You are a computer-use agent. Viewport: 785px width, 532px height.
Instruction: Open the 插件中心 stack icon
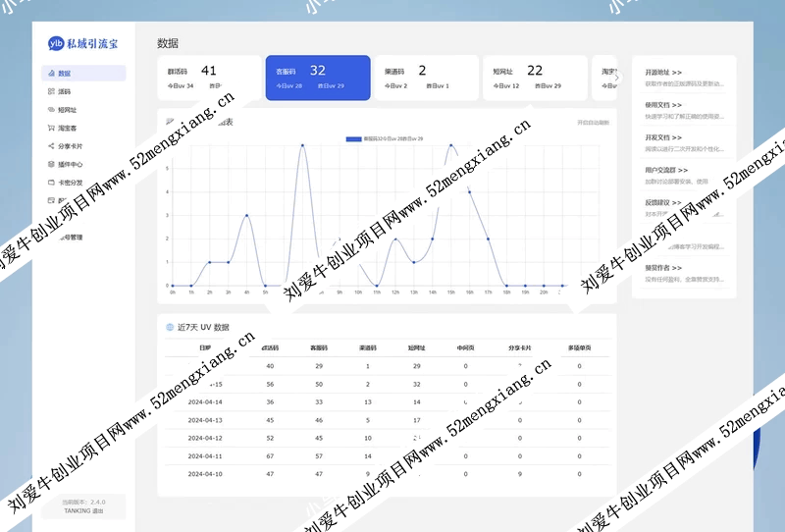[51, 164]
